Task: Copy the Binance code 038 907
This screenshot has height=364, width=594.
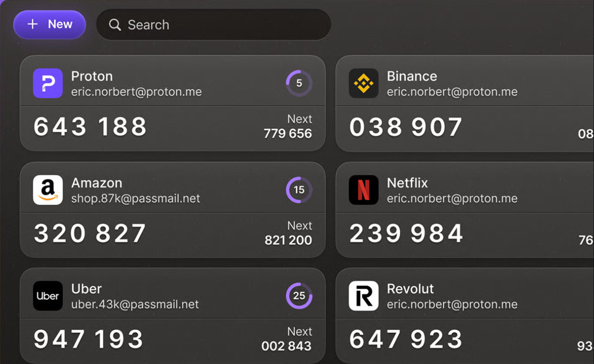Action: (406, 127)
